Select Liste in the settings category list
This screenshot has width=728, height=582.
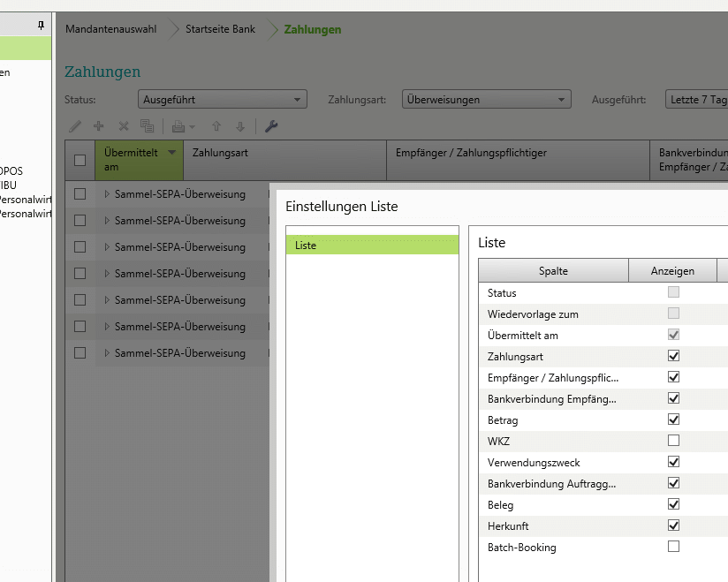point(372,245)
